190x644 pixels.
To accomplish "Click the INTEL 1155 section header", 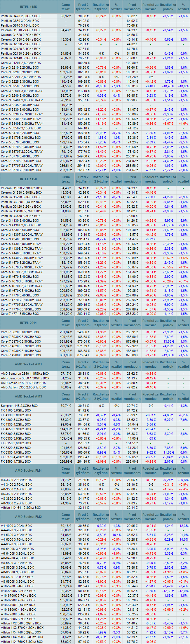I will tap(29, 7).
